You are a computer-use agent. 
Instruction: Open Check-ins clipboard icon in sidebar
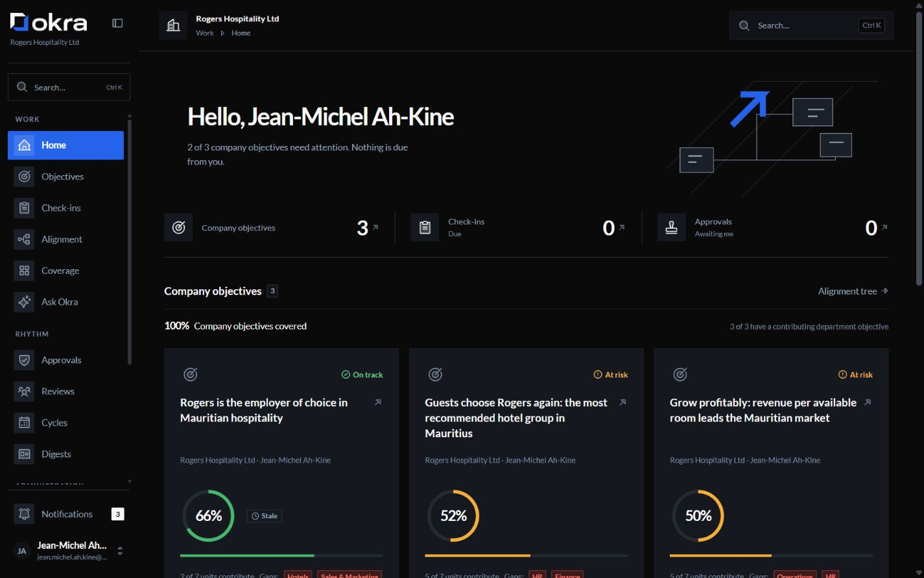[24, 208]
